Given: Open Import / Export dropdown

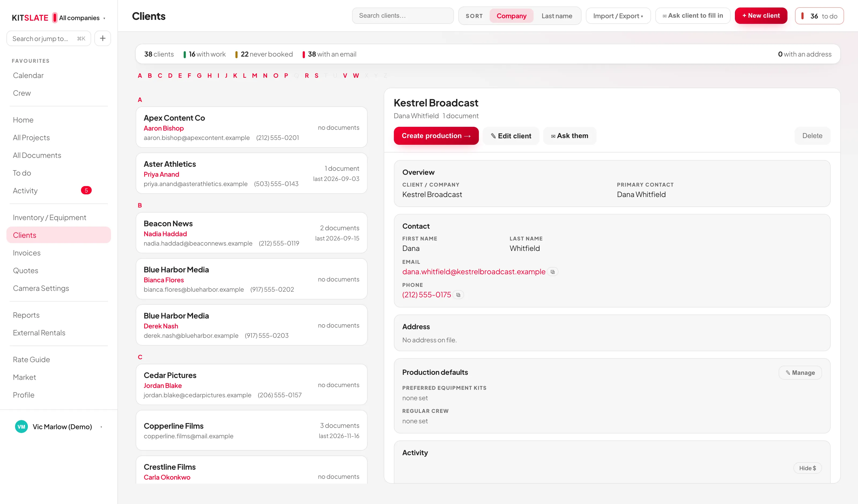Looking at the screenshot, I should coord(618,16).
